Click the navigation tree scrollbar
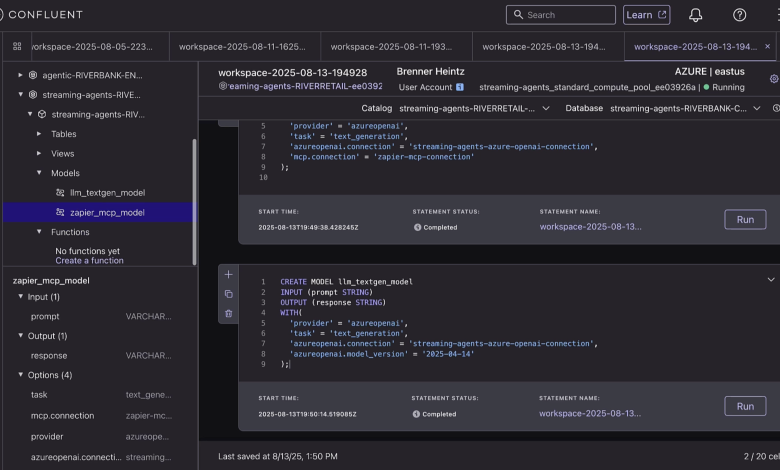This screenshot has width=780, height=470. point(194,202)
